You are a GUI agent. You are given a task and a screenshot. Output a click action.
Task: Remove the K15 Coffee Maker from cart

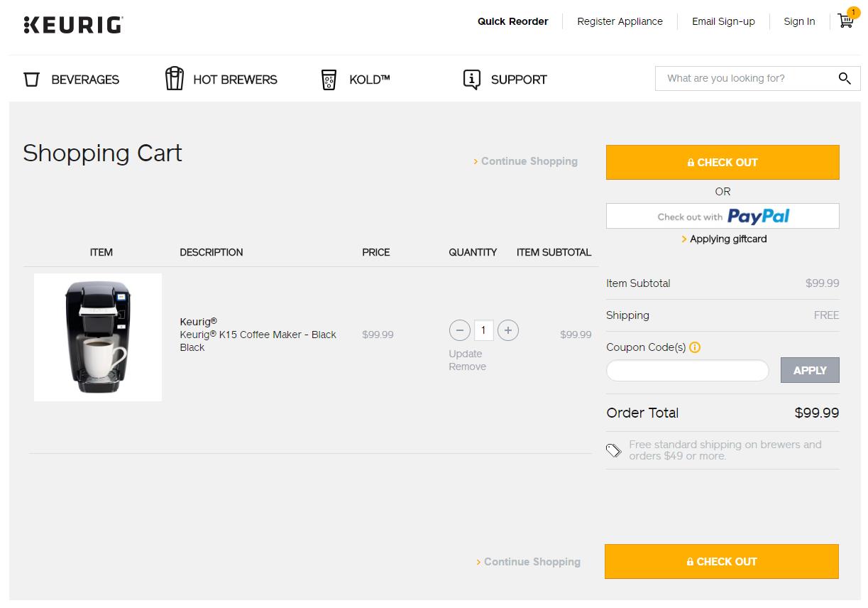coord(467,367)
